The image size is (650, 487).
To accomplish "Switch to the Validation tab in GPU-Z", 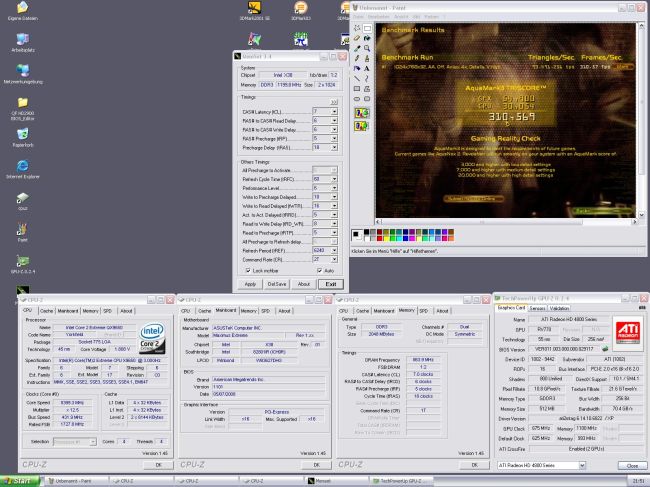I will point(559,308).
